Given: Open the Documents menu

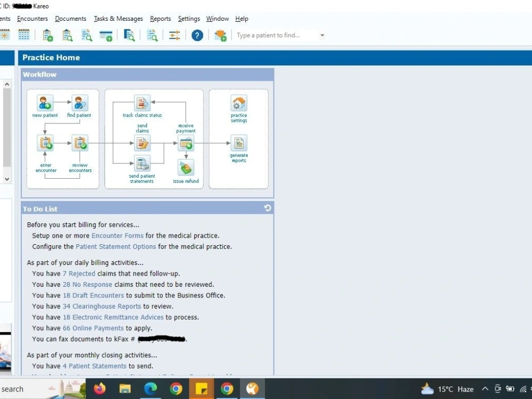Looking at the screenshot, I should tap(71, 19).
